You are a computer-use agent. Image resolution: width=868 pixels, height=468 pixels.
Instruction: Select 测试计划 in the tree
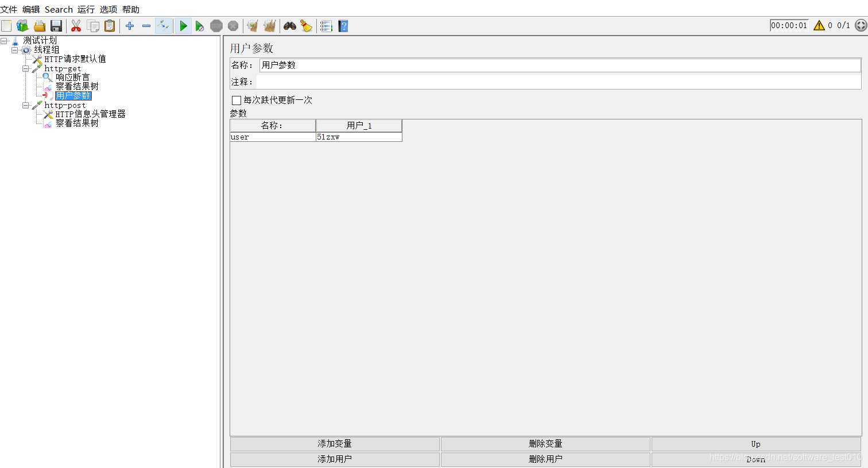click(x=40, y=40)
